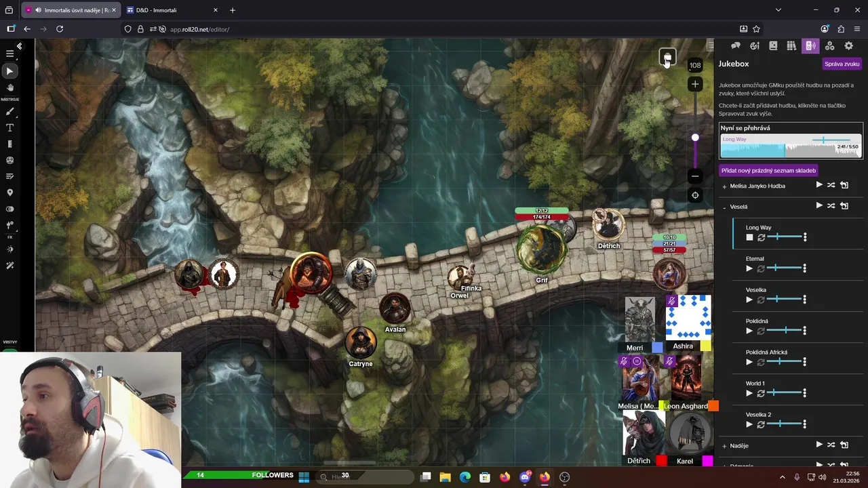Open Veselka track options menu
The width and height of the screenshot is (868, 488).
[x=805, y=300]
